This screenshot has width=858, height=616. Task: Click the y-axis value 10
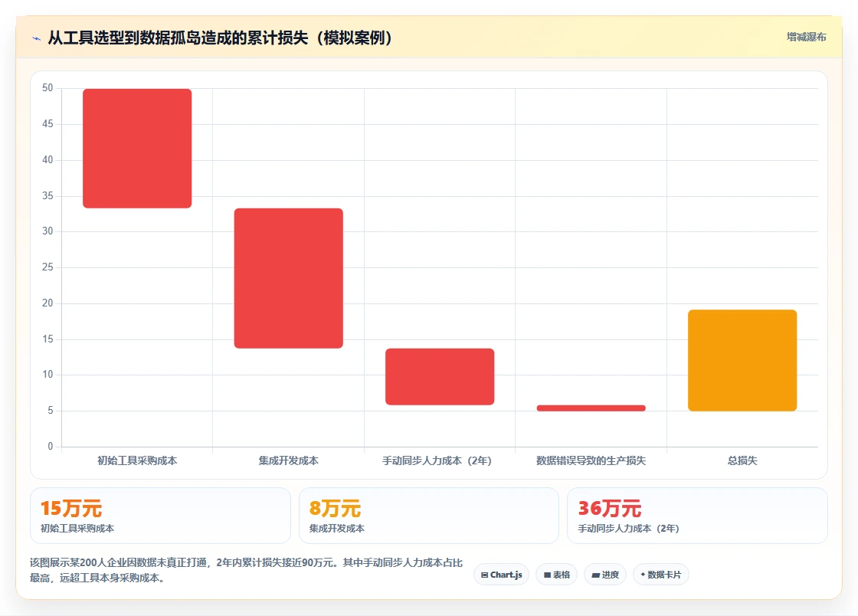click(47, 375)
